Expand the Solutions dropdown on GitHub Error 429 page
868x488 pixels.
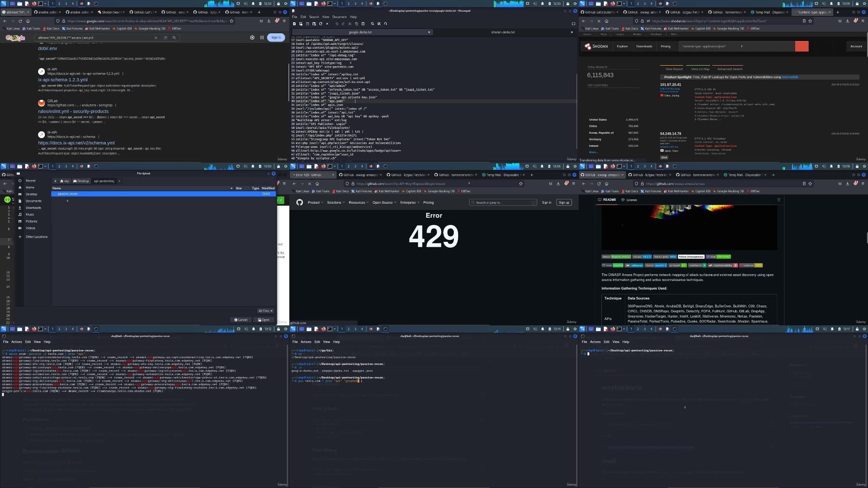pyautogui.click(x=336, y=203)
